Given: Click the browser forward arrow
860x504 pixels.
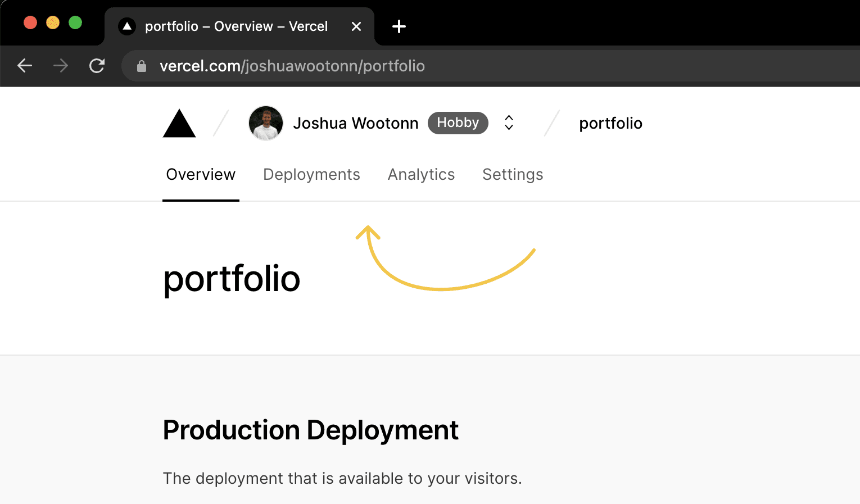Looking at the screenshot, I should (60, 66).
